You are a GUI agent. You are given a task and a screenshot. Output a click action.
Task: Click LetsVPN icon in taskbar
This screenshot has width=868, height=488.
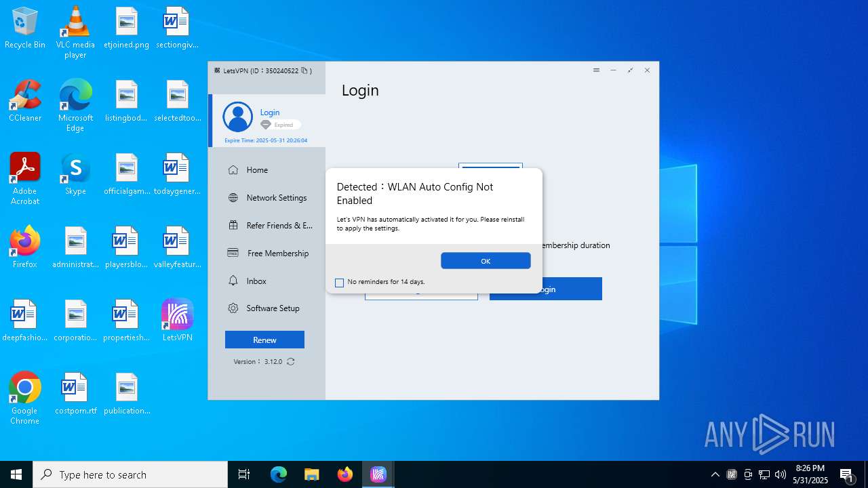(378, 474)
